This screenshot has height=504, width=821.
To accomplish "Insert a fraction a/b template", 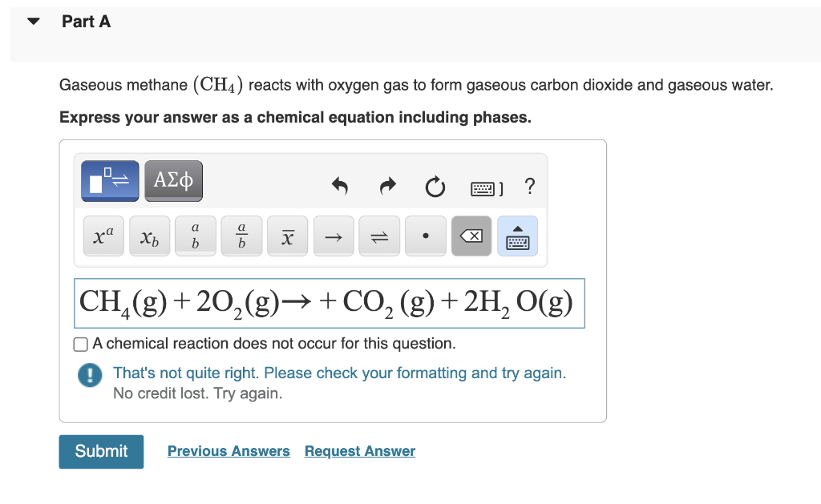I will (241, 236).
